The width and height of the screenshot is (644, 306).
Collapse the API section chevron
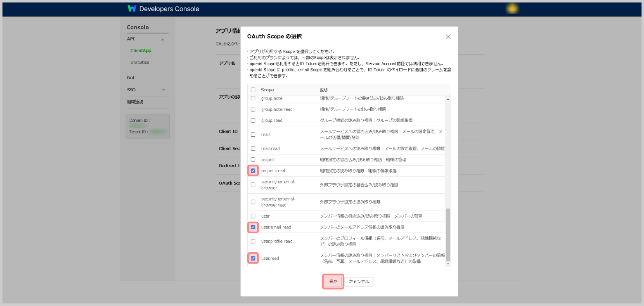(x=163, y=40)
